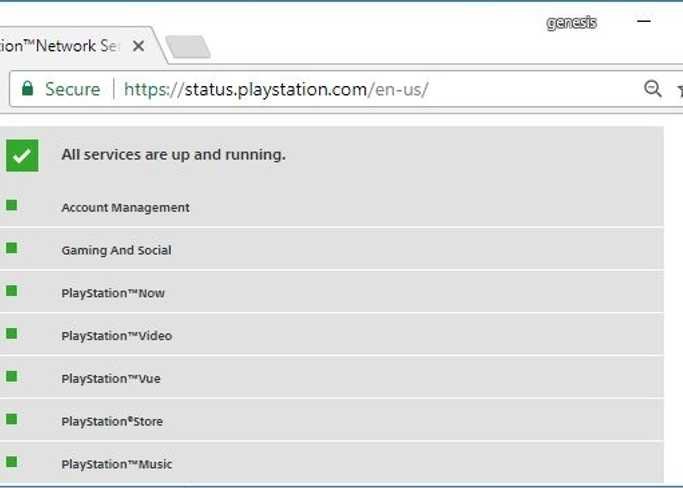This screenshot has height=488, width=683.
Task: Click green status square beside Account Management
Action: 12,205
